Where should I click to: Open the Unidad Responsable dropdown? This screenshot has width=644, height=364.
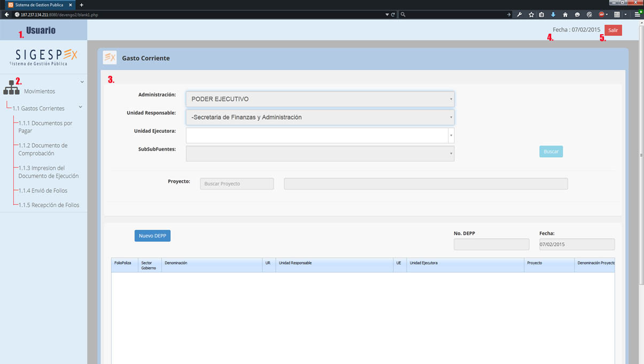320,117
